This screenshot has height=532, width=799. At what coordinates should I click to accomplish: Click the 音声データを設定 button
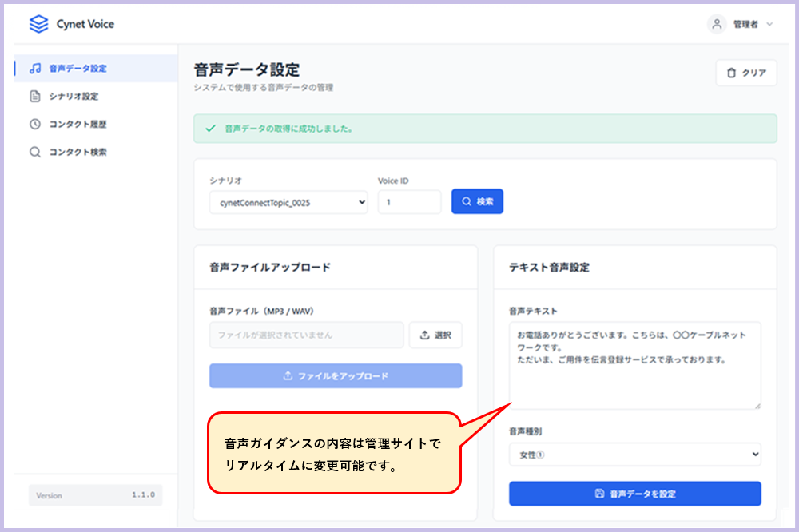tap(634, 494)
